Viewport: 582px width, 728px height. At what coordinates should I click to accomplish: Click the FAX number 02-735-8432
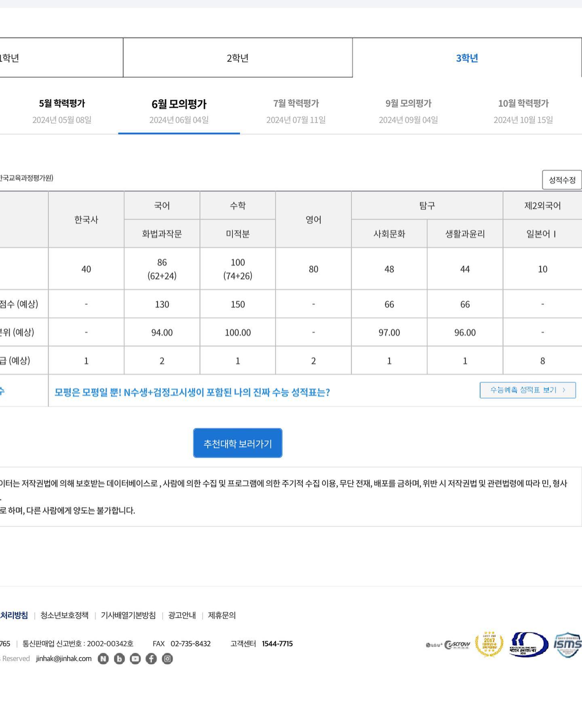(190, 643)
